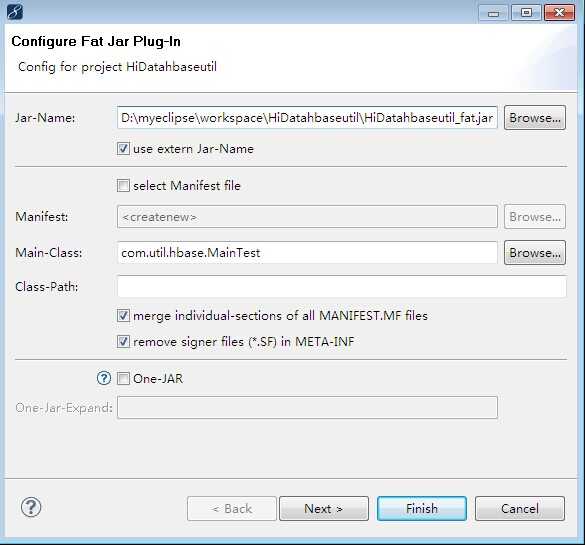Click the 'Main-Class:' label
Viewport: 585px width, 545px height.
[49, 253]
